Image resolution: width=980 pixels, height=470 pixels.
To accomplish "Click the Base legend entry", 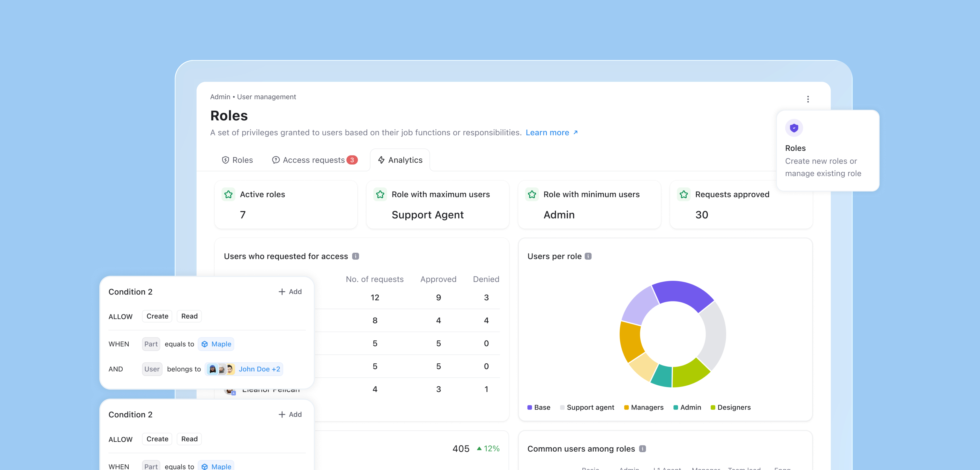I will pos(539,408).
